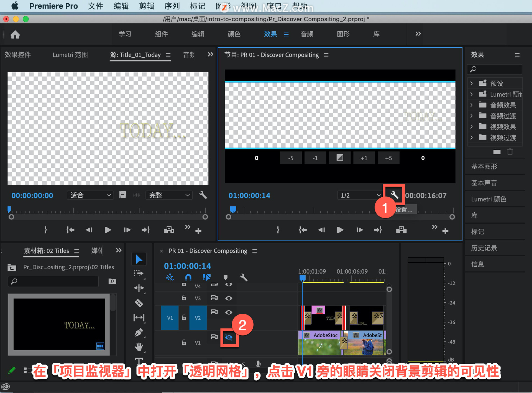Image resolution: width=532 pixels, height=393 pixels.
Task: Open Source playback resolution dropdown 完整
Action: [169, 195]
